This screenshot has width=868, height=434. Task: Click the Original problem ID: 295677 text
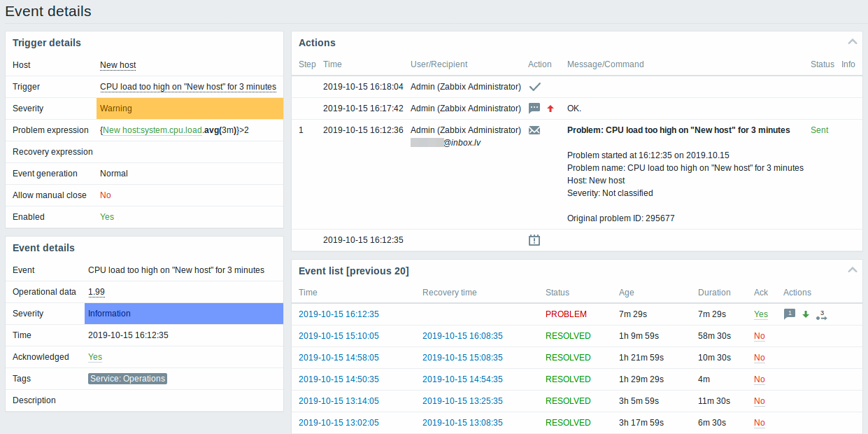tap(621, 218)
